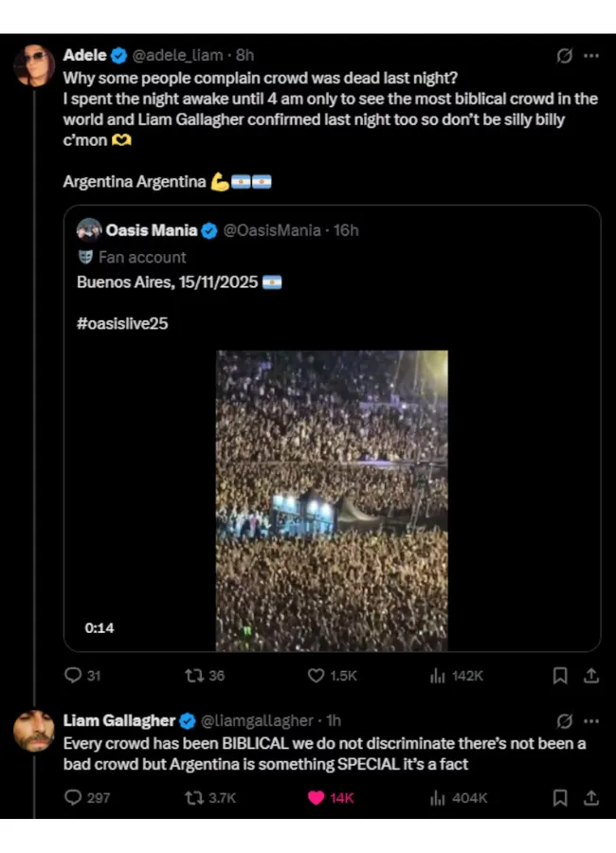Open Liam Gallagher's profile picture
The image size is (616, 853).
point(34,731)
